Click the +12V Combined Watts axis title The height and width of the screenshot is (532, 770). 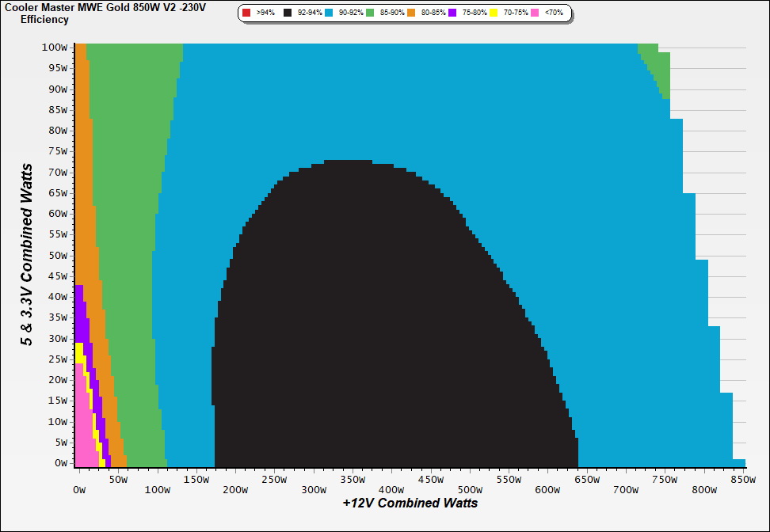[x=410, y=503]
